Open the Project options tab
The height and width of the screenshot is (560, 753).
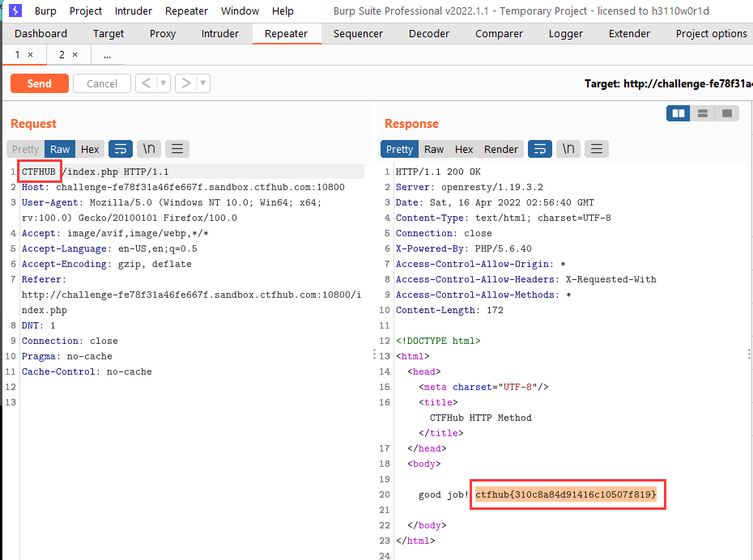(711, 34)
